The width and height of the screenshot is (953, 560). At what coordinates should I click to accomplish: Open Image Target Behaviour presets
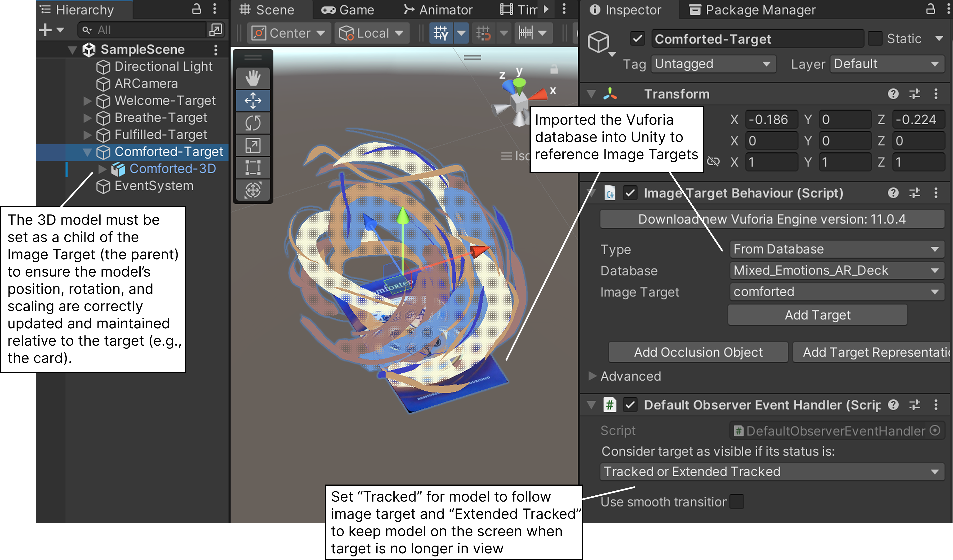click(914, 193)
